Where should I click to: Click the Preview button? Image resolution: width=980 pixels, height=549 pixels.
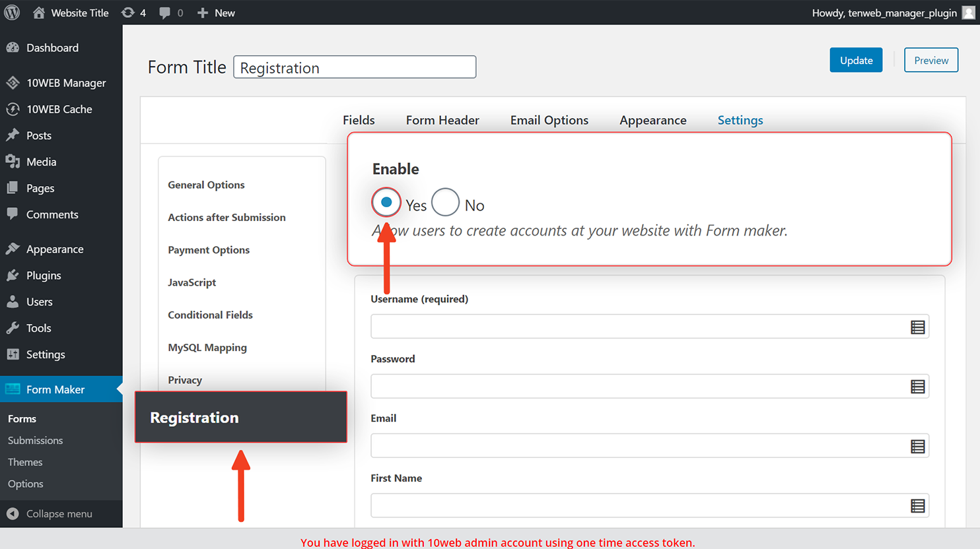931,60
